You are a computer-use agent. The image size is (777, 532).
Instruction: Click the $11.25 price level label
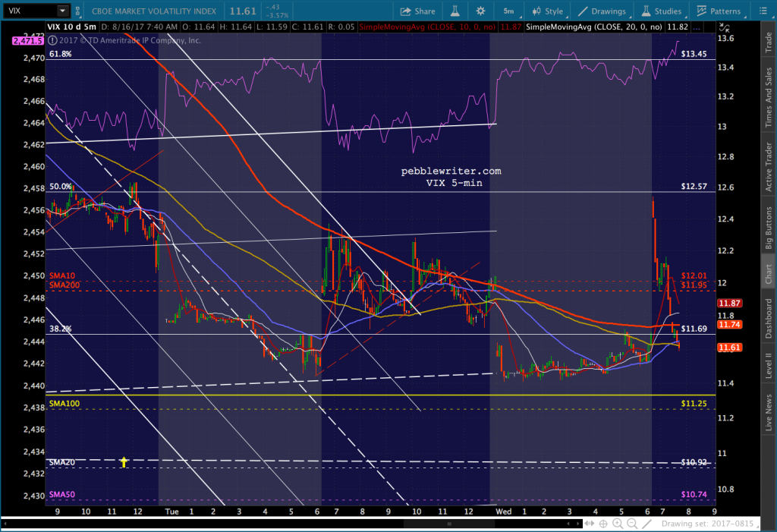694,404
